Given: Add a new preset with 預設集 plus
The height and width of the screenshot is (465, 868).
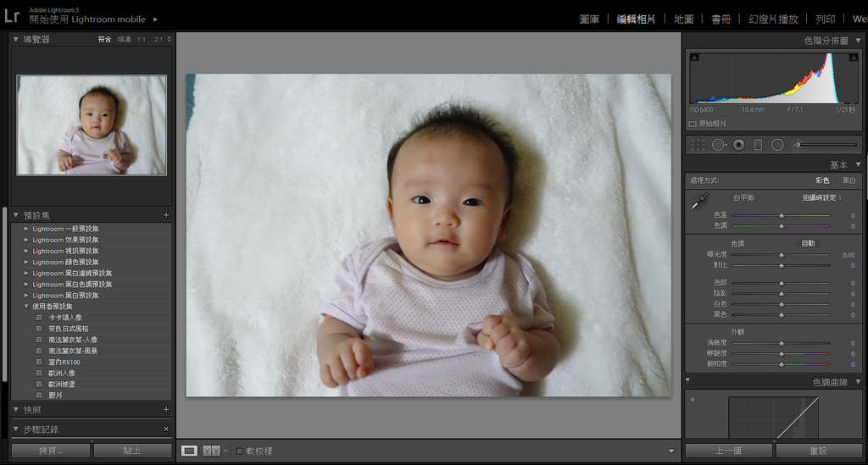Looking at the screenshot, I should (x=166, y=215).
